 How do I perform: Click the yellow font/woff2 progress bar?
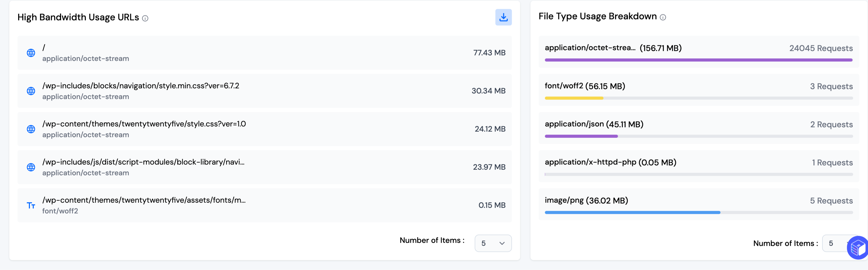pos(574,98)
